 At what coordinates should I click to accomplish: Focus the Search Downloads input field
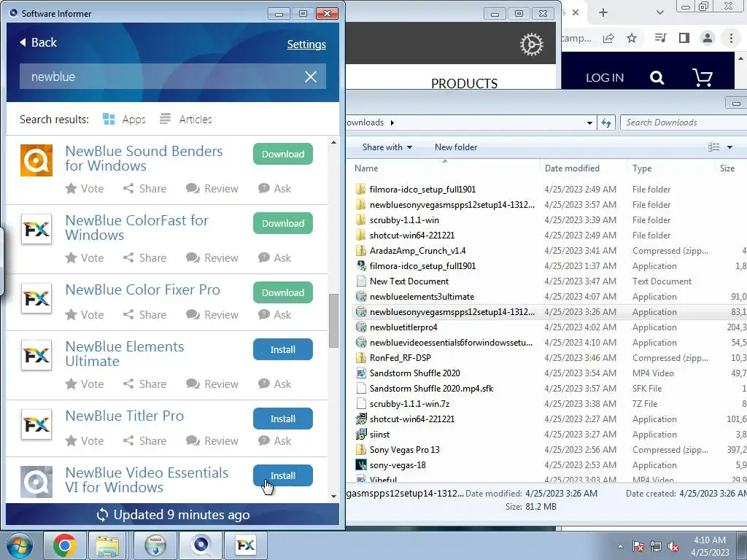pyautogui.click(x=684, y=122)
